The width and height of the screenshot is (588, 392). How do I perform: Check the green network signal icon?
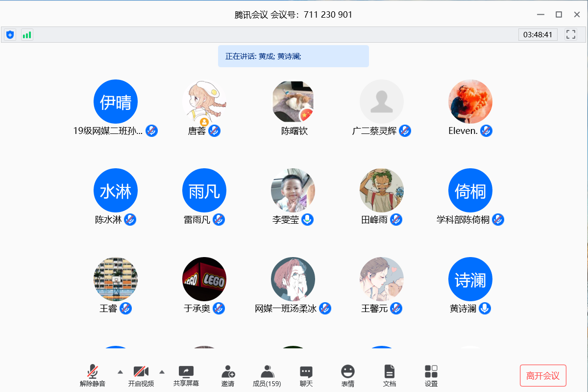27,35
